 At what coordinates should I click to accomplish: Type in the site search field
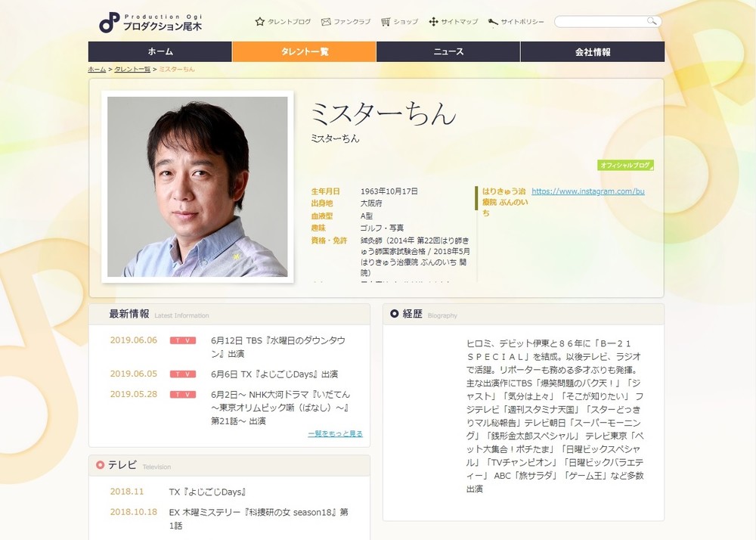coord(603,22)
